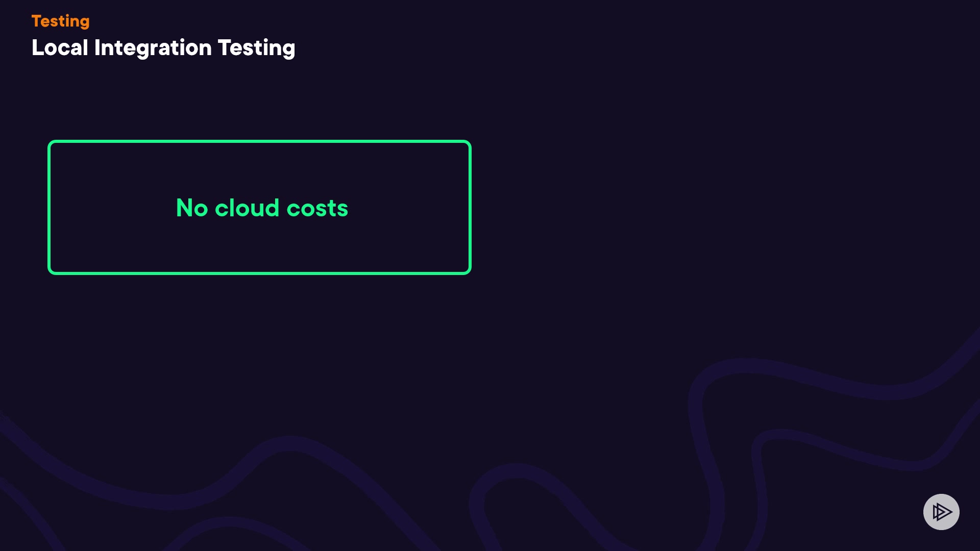980x551 pixels.
Task: Click the orange "Testing" section label
Action: pos(60,21)
